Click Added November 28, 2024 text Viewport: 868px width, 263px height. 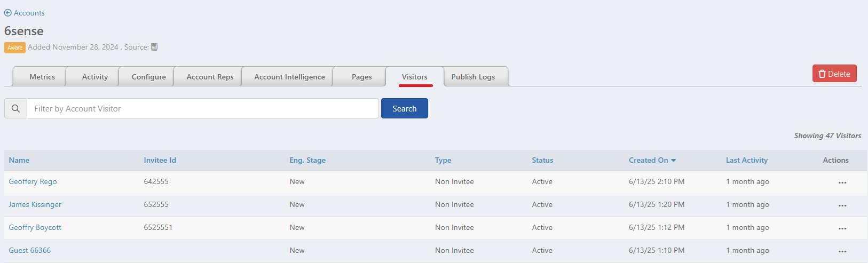click(x=73, y=47)
